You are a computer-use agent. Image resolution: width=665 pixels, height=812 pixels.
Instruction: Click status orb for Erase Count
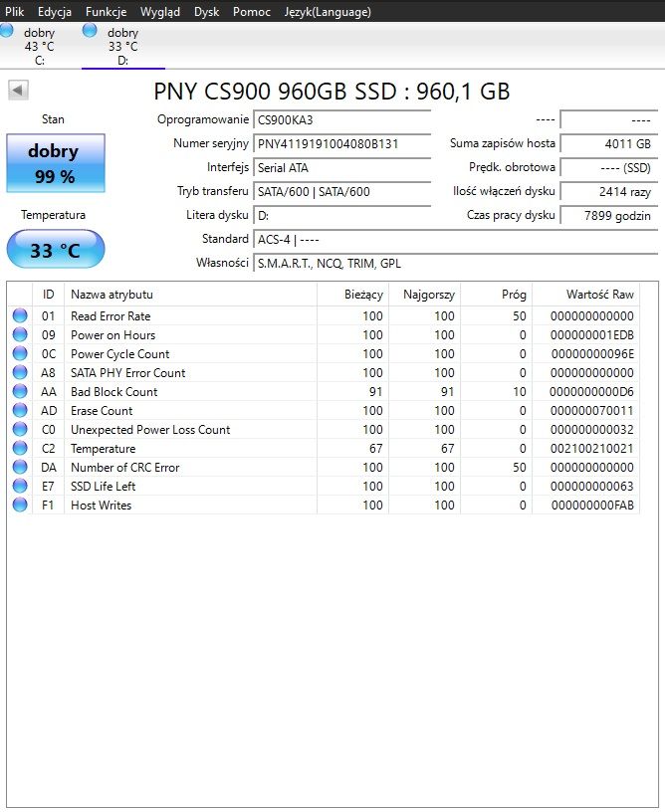[x=20, y=410]
